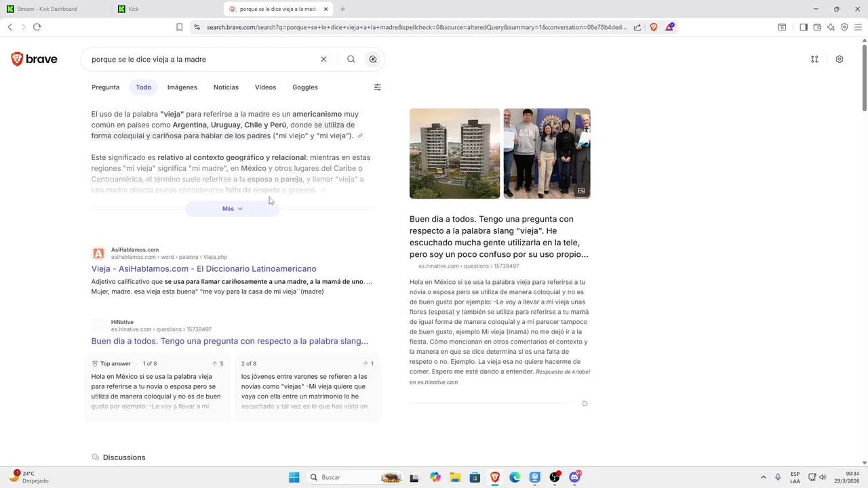Open the group photo thumbnail

click(x=547, y=153)
